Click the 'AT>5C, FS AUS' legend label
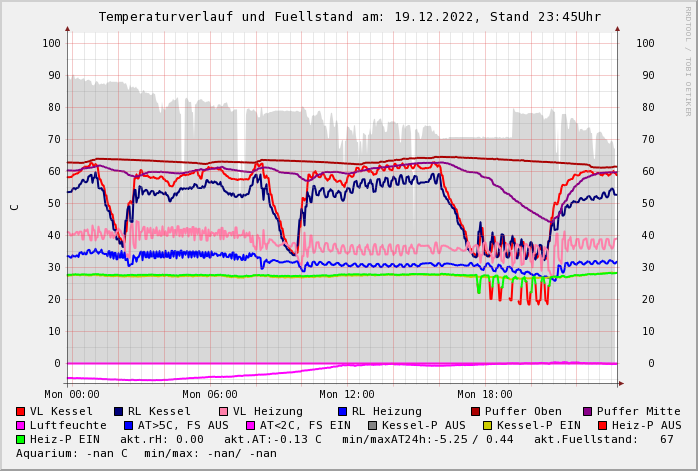 click(x=182, y=426)
